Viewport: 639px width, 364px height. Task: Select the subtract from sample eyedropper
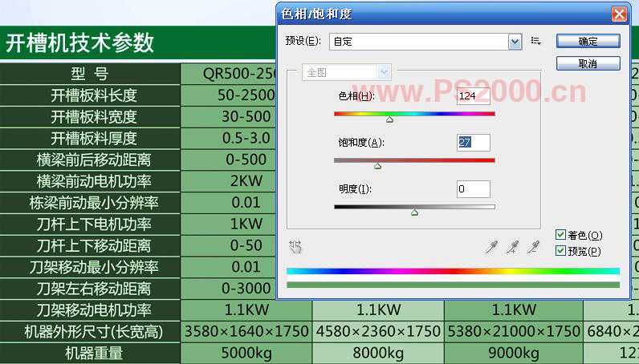pos(533,247)
